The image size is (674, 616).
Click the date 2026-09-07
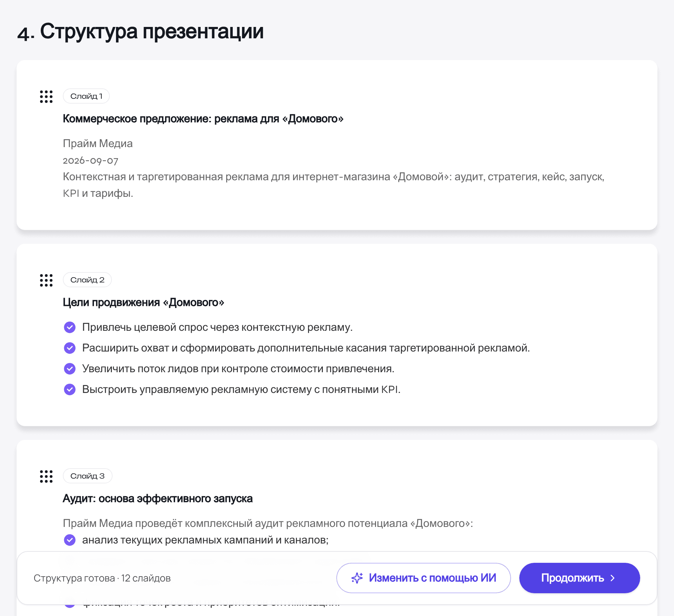click(x=90, y=160)
